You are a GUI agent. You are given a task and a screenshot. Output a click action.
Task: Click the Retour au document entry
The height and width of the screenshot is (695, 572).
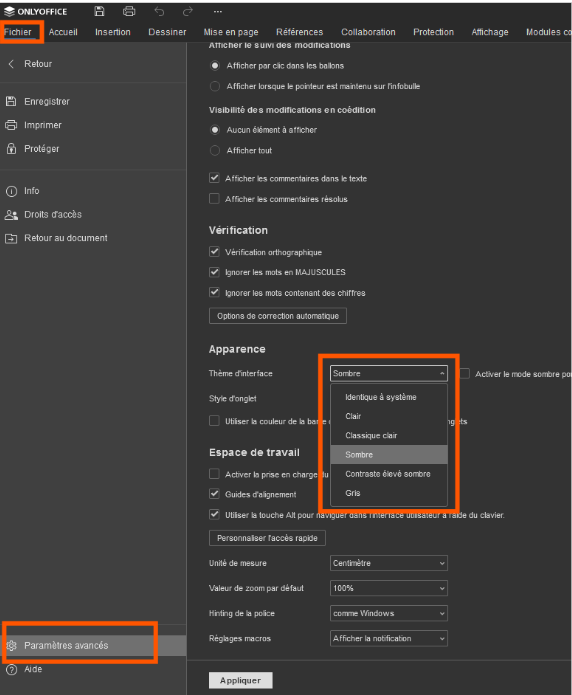pos(93,238)
